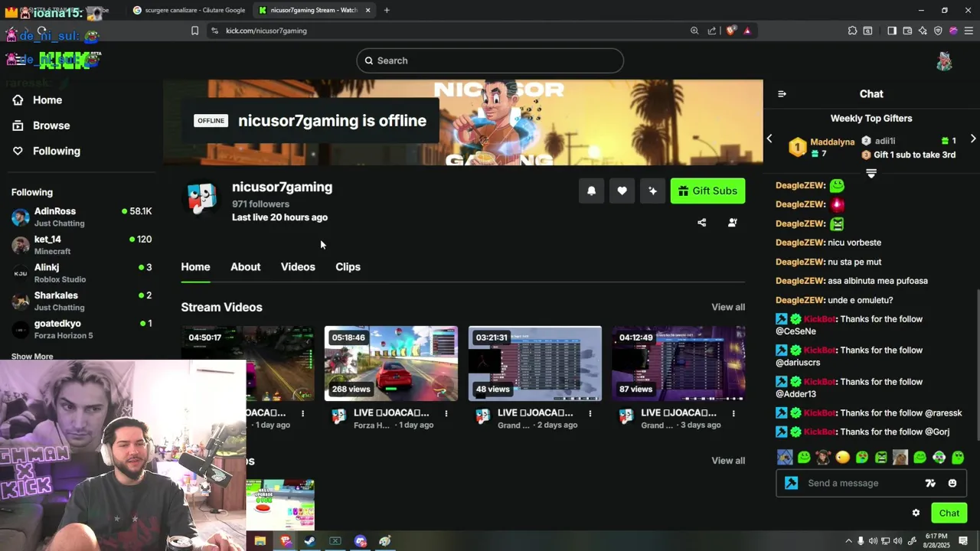Click the heart follow icon on the channel
This screenshot has width=980, height=551.
pos(622,191)
